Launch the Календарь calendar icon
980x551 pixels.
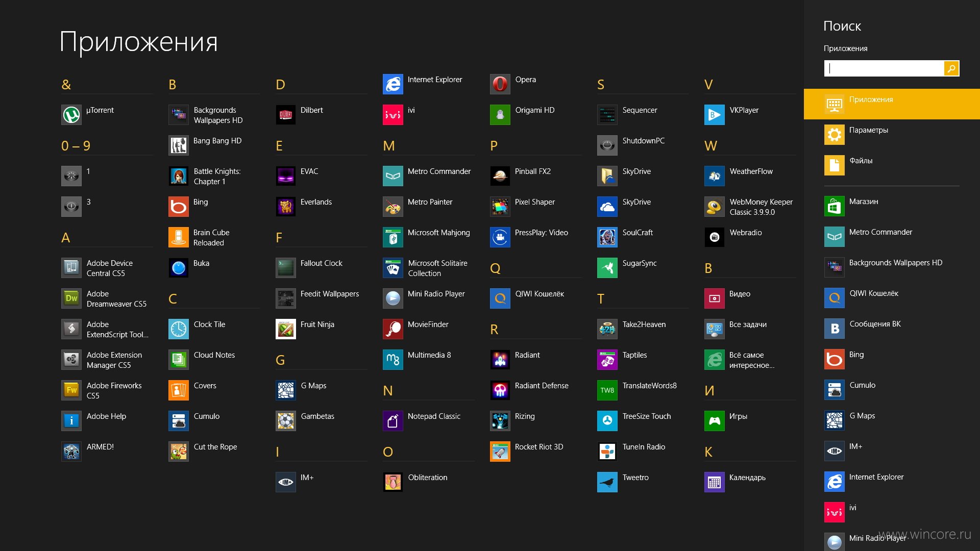[x=715, y=482]
